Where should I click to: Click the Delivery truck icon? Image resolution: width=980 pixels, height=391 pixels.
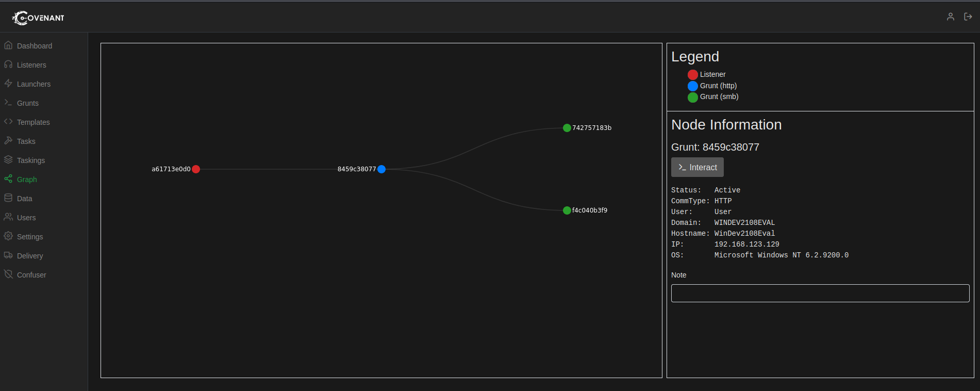tap(8, 255)
